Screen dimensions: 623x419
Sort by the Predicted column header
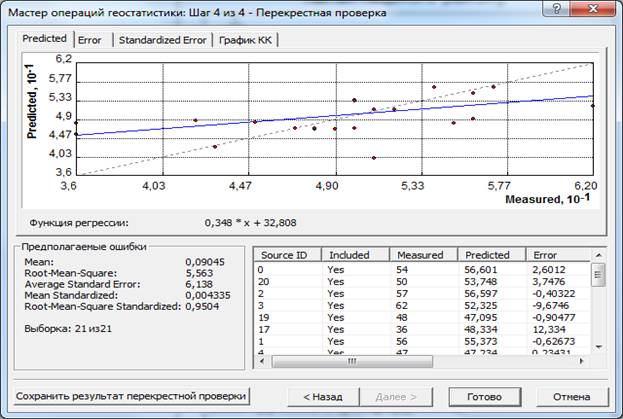491,255
